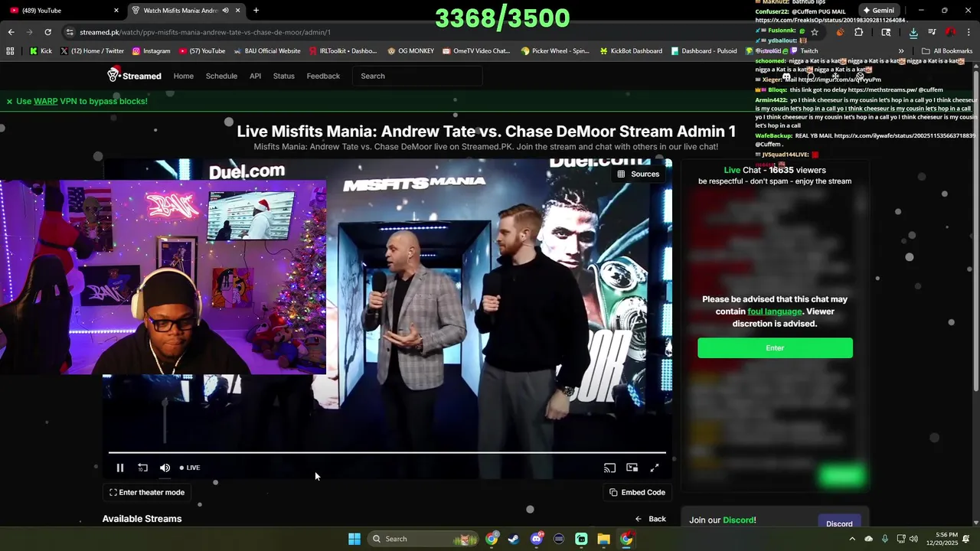The height and width of the screenshot is (551, 980).
Task: Open the Instagram bookmark
Action: [151, 51]
